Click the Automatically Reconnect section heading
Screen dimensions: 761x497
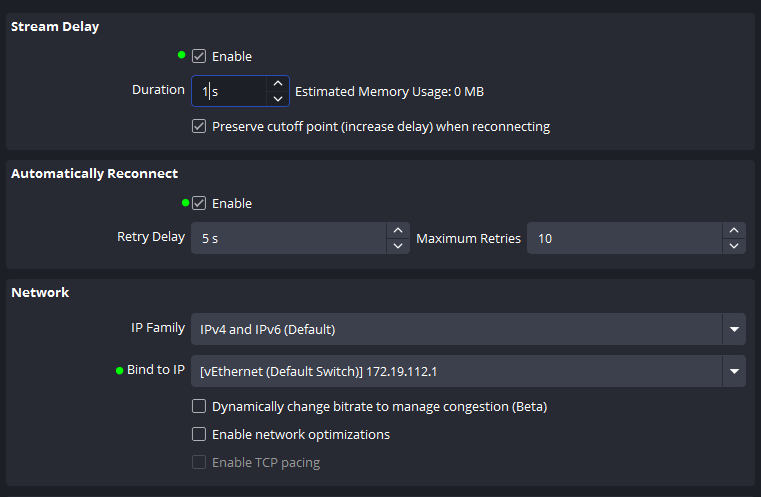(x=95, y=174)
